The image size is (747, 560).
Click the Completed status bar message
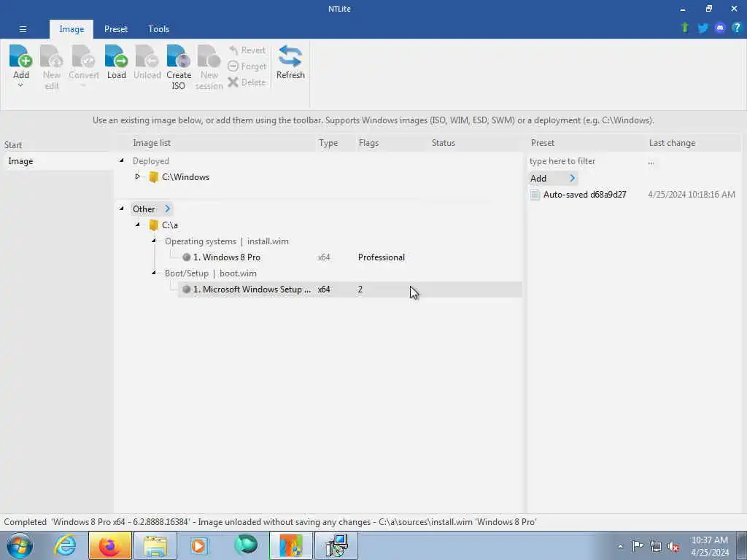tap(270, 522)
